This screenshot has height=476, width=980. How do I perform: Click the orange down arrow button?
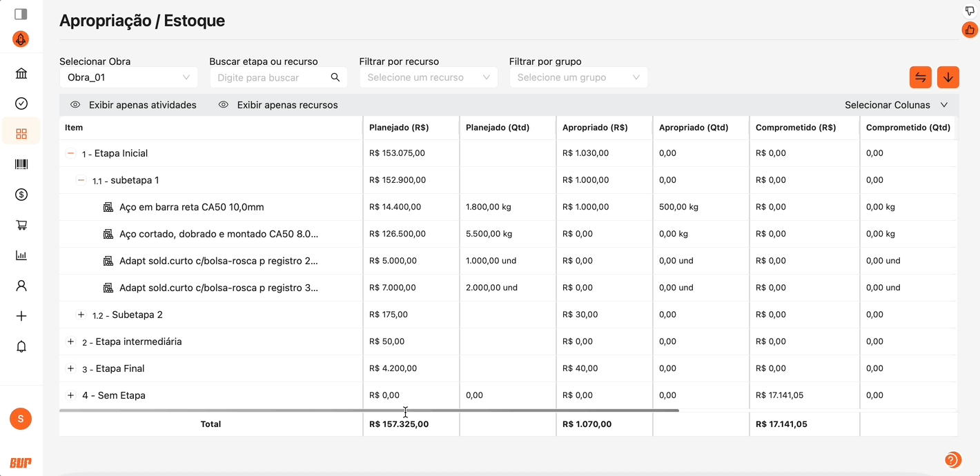pyautogui.click(x=948, y=77)
